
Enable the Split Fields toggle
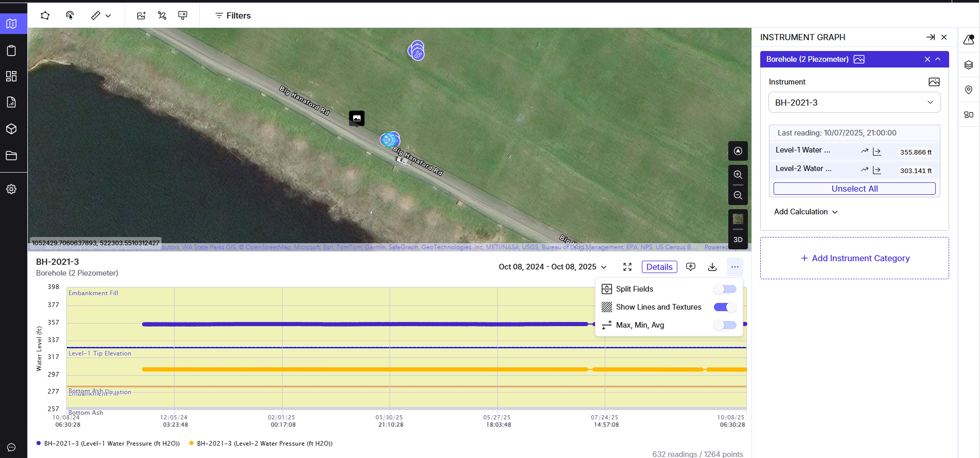tap(725, 289)
